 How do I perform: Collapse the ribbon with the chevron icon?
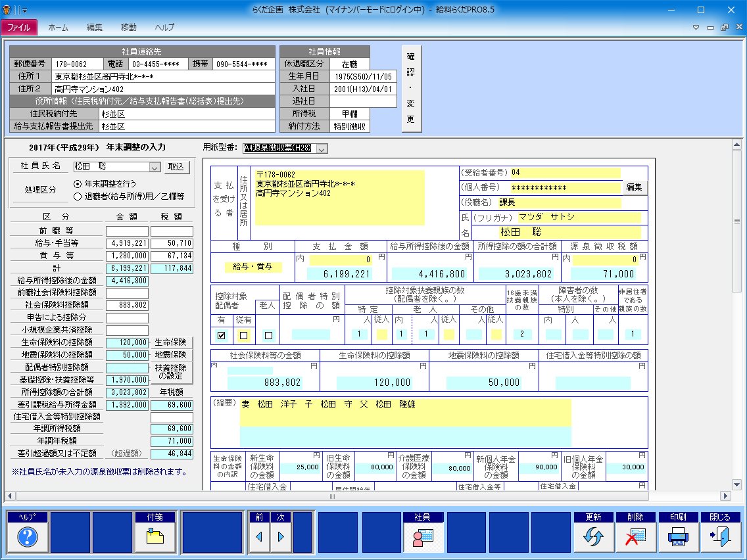pos(696,27)
